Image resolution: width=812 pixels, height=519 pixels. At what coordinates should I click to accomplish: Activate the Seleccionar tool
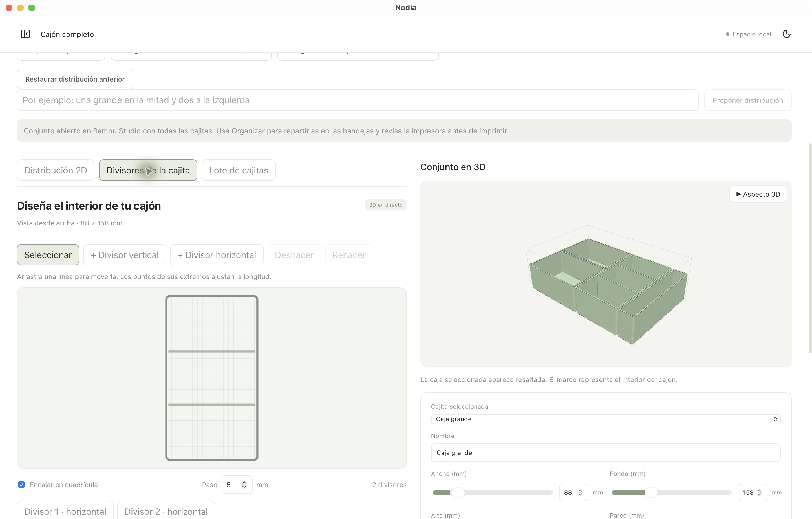click(x=48, y=255)
